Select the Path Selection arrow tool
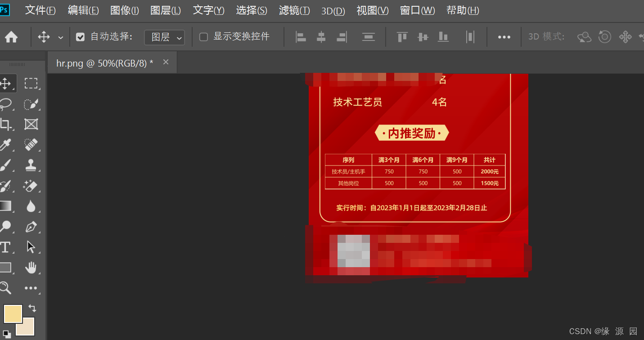Viewport: 644px width, 340px height. 31,247
